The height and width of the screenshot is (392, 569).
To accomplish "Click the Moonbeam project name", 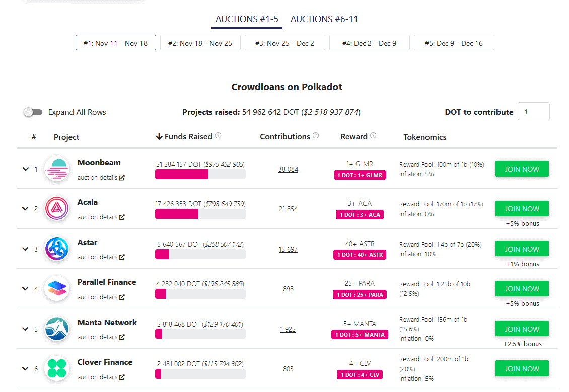I will pos(99,163).
